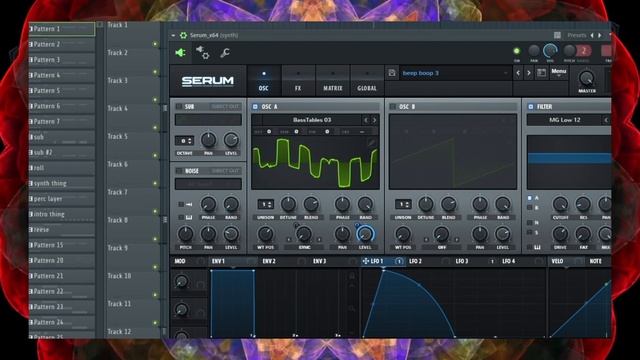The width and height of the screenshot is (640, 360).
Task: Switch to the MATRIX tab
Action: coord(333,81)
